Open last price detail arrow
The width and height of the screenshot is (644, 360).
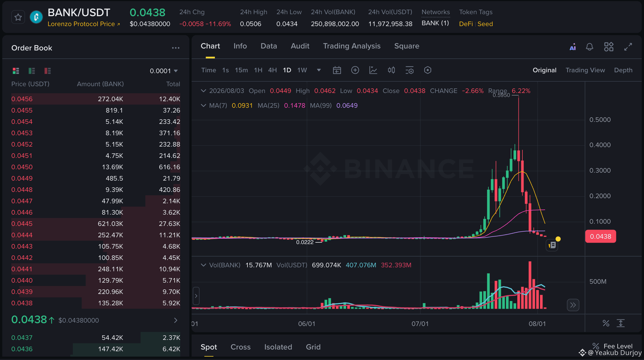(x=176, y=320)
